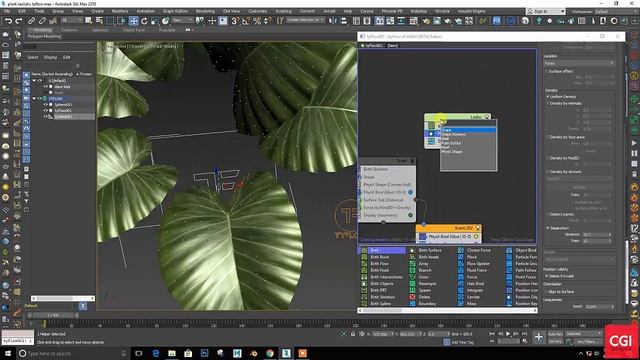Click Play Animation in playback controls

508,334
